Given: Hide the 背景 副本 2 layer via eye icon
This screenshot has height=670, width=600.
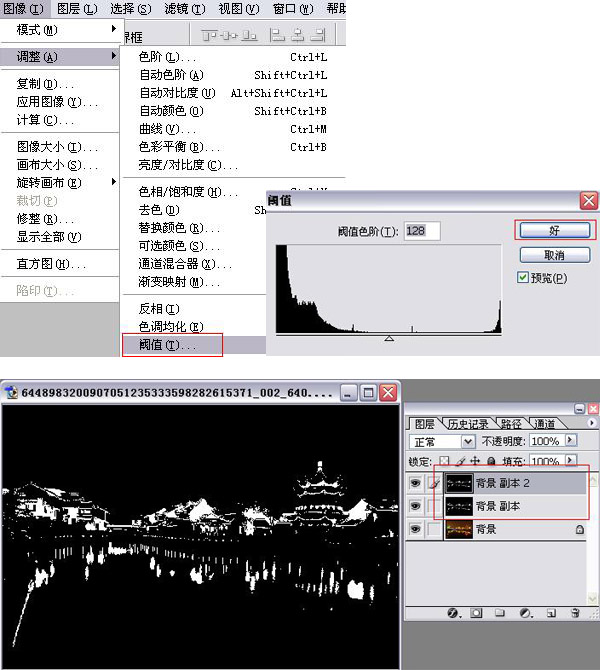Looking at the screenshot, I should [415, 483].
